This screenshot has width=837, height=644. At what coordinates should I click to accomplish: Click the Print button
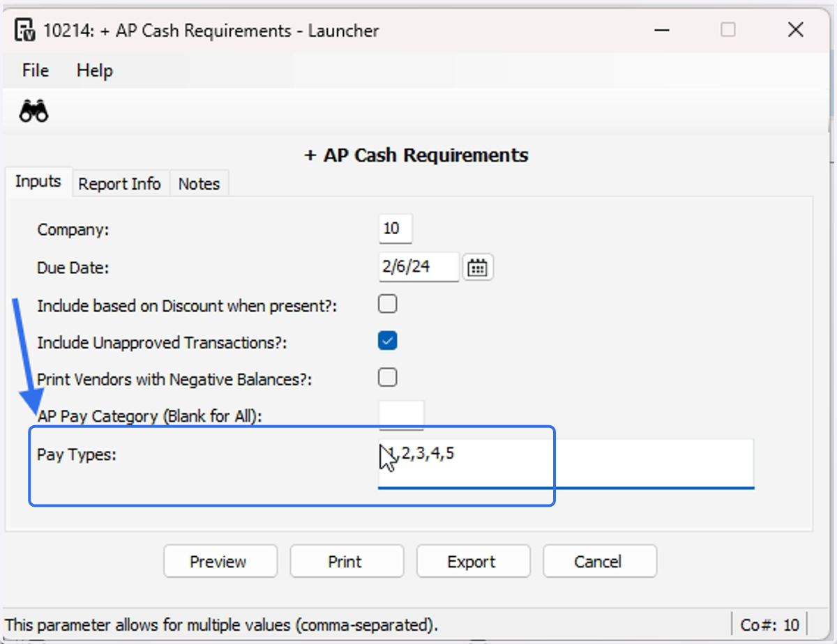point(347,562)
